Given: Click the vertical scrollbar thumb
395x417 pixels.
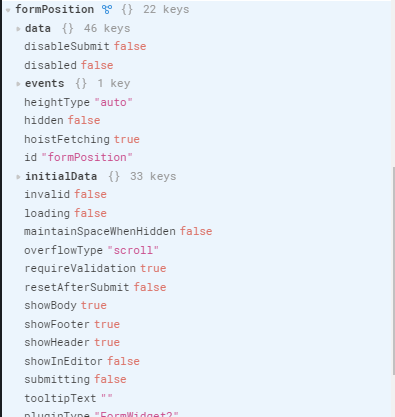Looking at the screenshot, I should [x=393, y=270].
